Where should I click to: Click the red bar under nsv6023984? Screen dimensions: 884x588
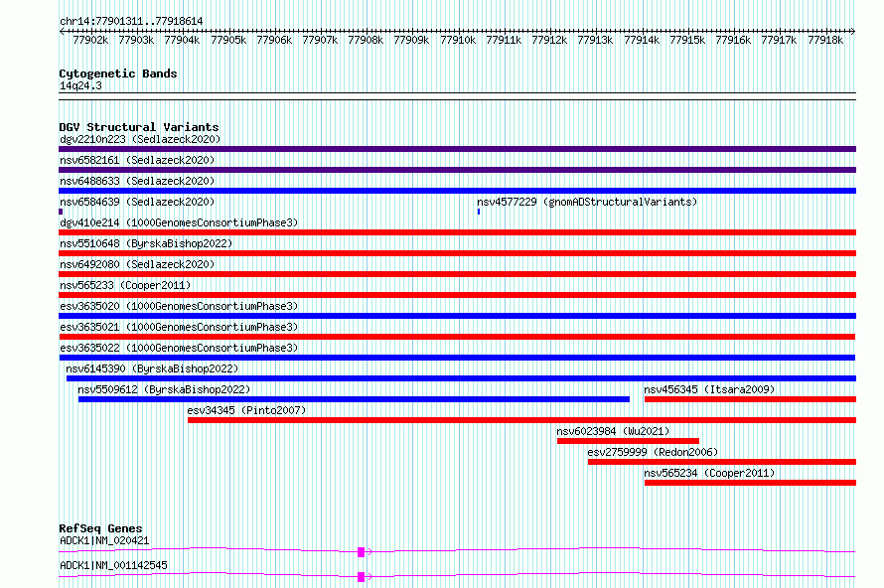628,441
